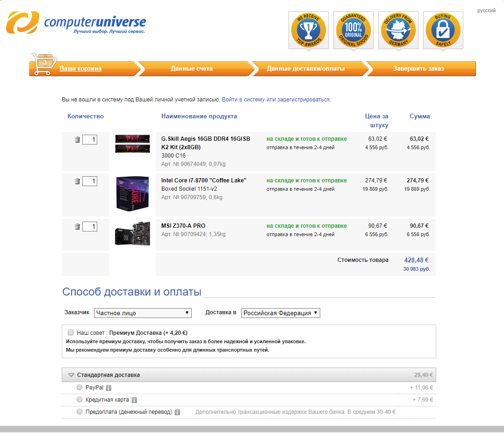Screen dimensions: 504x433
Task: Go to Ваша корзина step
Action: tap(80, 68)
